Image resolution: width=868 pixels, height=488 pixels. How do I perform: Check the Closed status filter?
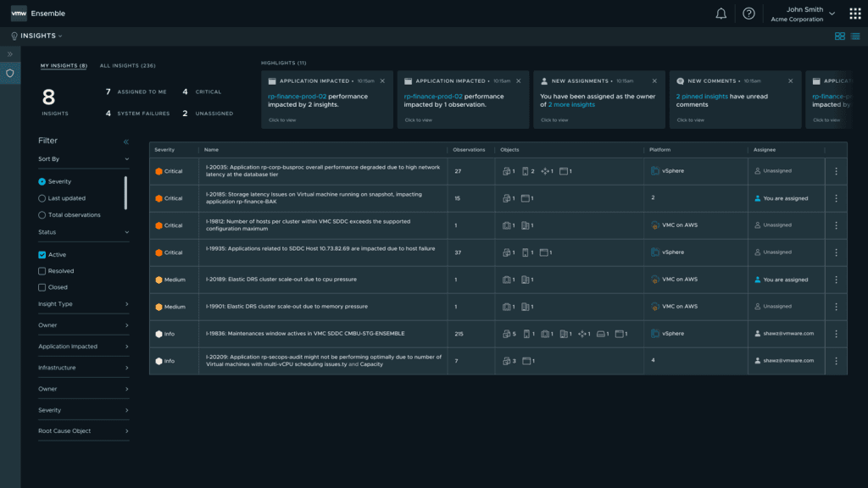point(42,287)
